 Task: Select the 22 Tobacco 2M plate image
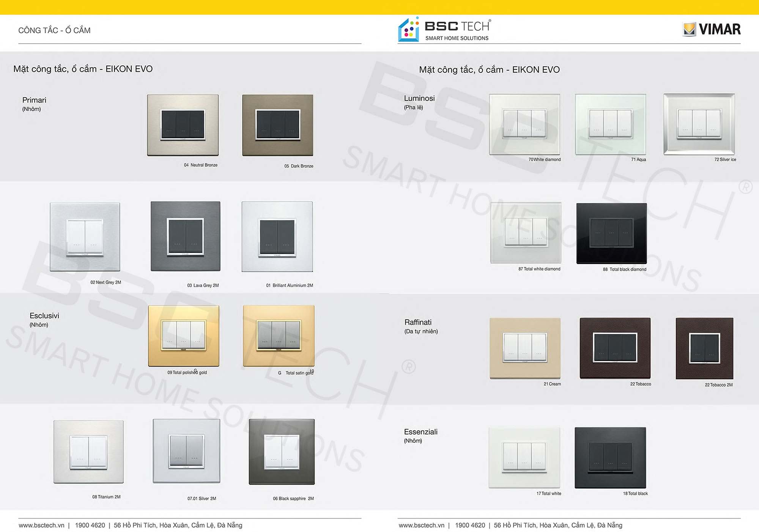pyautogui.click(x=704, y=348)
